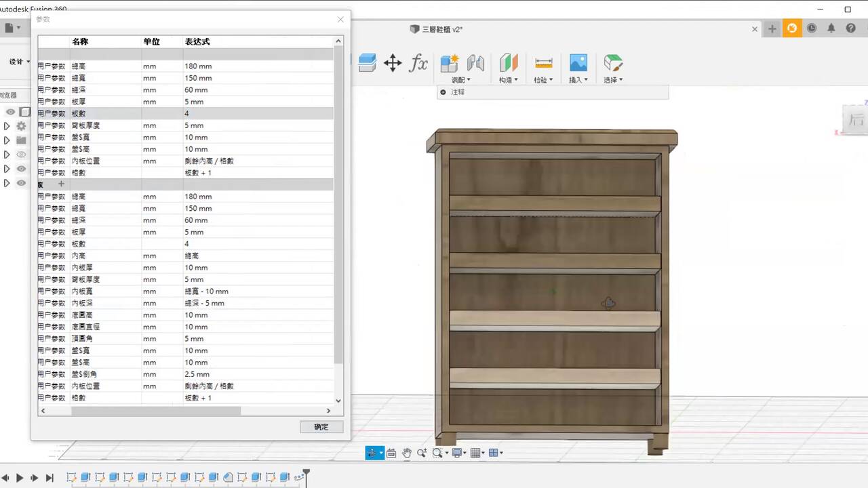Select the Zoom tool

point(422,453)
